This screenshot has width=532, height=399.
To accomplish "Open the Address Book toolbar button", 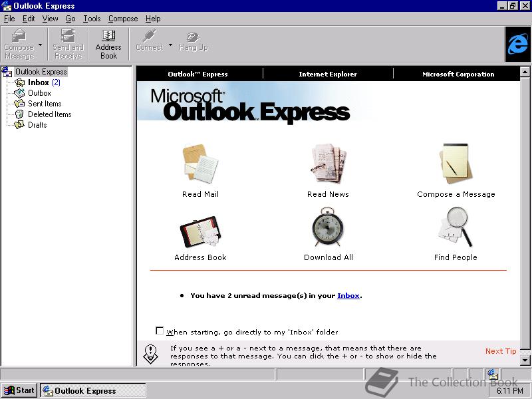I will [x=108, y=44].
